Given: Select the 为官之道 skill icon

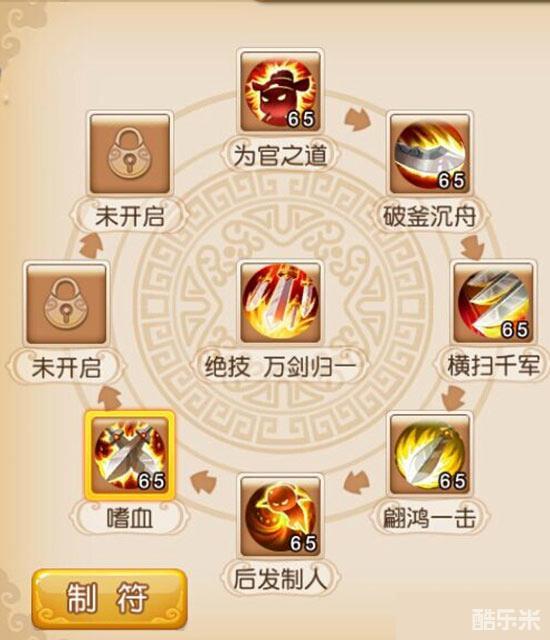Looking at the screenshot, I should [280, 92].
